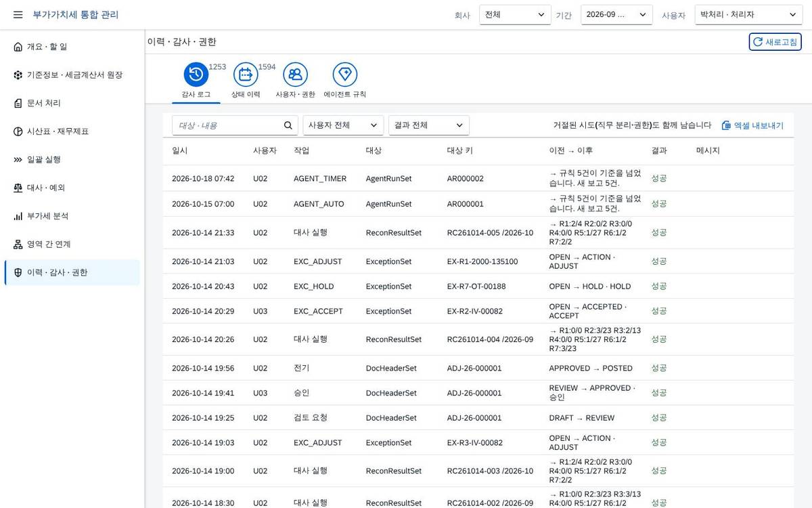
Task: Open 문서 처리 menu item
Action: coord(72,103)
